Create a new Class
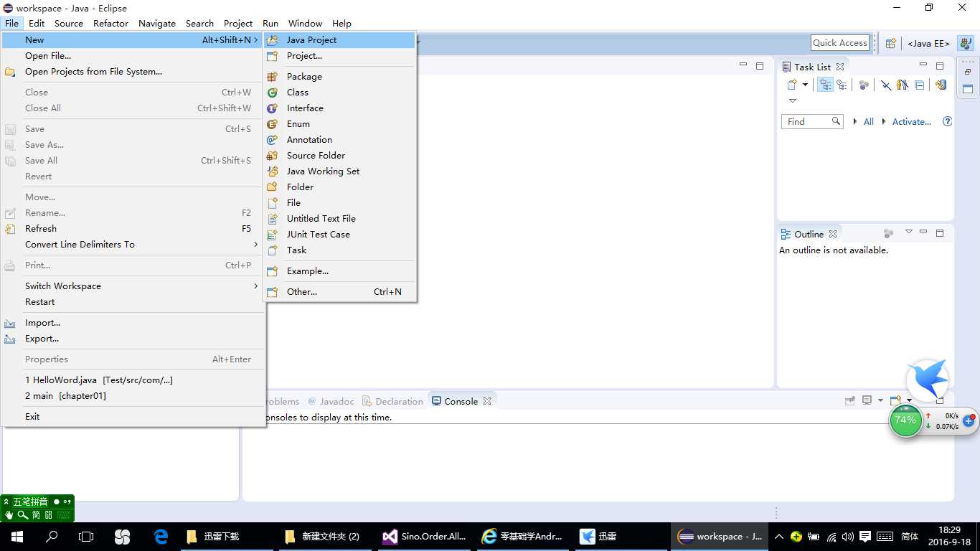This screenshot has height=551, width=980. pos(339,93)
